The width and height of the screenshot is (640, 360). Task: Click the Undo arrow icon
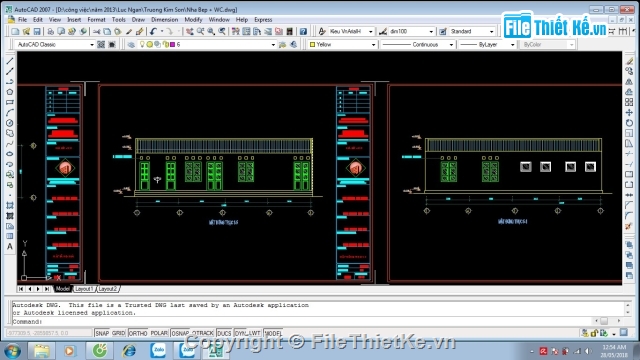click(x=153, y=31)
